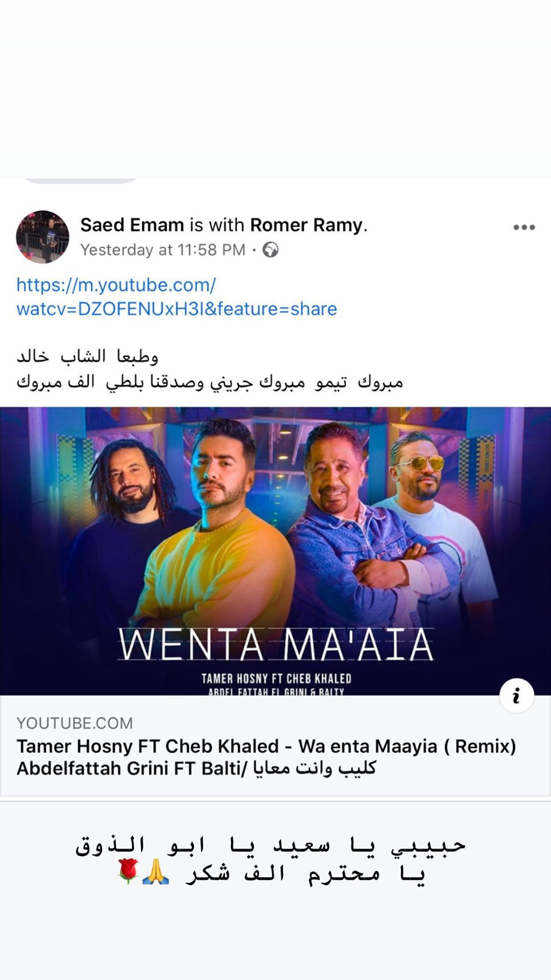Open Saed Emam's profile name link
The image size is (551, 980).
point(132,225)
